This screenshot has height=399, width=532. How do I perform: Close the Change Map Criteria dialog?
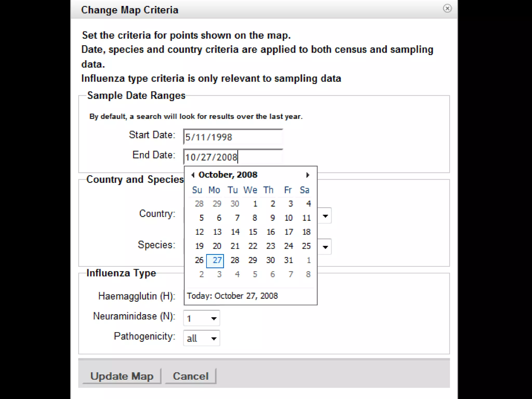(x=447, y=9)
